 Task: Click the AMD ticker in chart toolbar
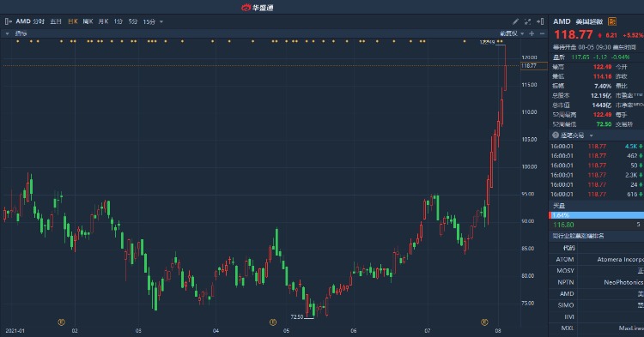click(23, 21)
